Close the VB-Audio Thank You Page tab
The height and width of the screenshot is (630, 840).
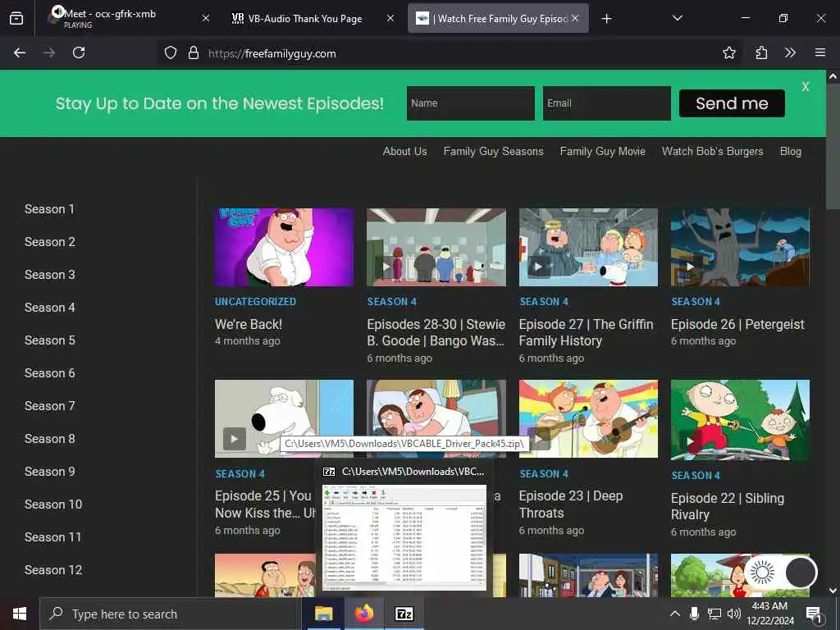pos(390,18)
